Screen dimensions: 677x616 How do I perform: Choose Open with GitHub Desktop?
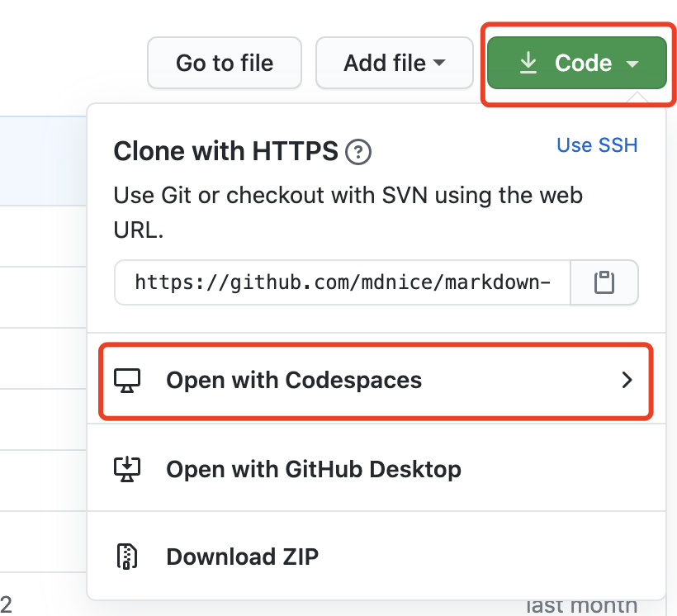click(x=314, y=469)
